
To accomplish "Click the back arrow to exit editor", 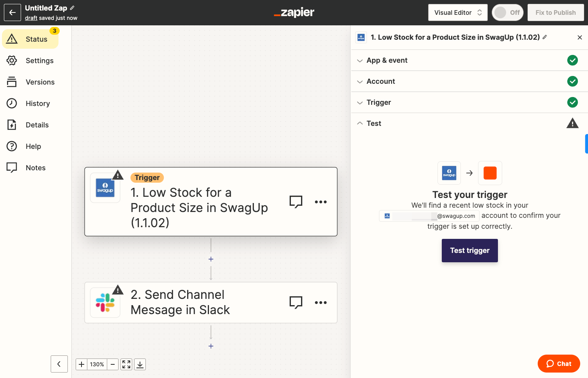I will (12, 12).
